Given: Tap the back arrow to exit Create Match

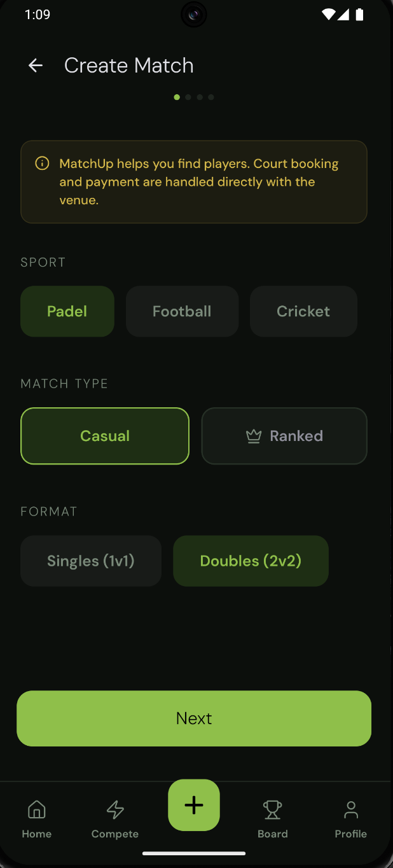Looking at the screenshot, I should click(36, 65).
